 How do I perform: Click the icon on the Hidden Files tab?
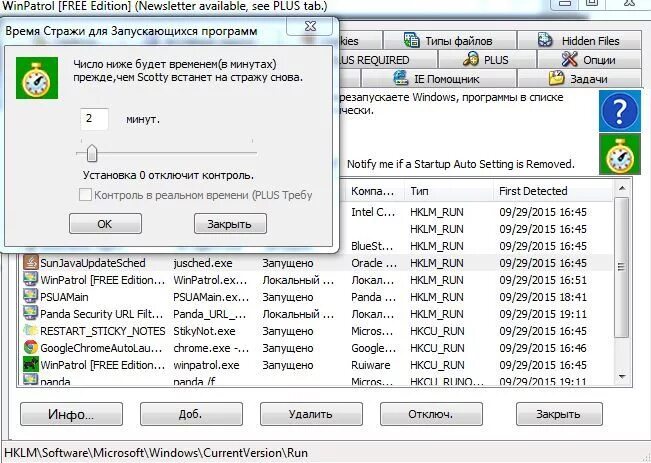(545, 40)
